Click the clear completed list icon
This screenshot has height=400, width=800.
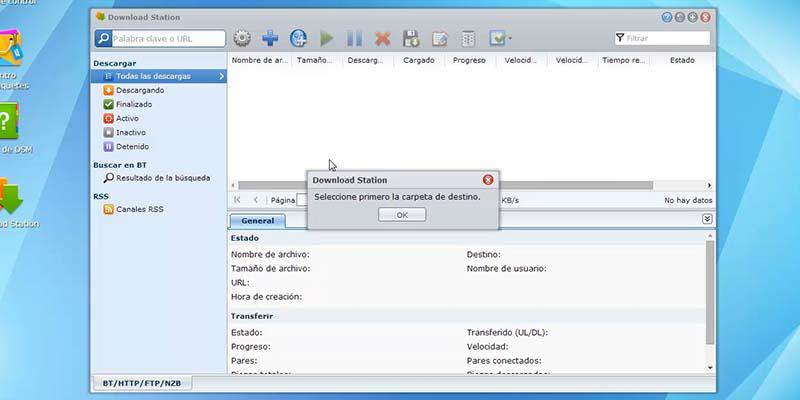click(x=468, y=38)
